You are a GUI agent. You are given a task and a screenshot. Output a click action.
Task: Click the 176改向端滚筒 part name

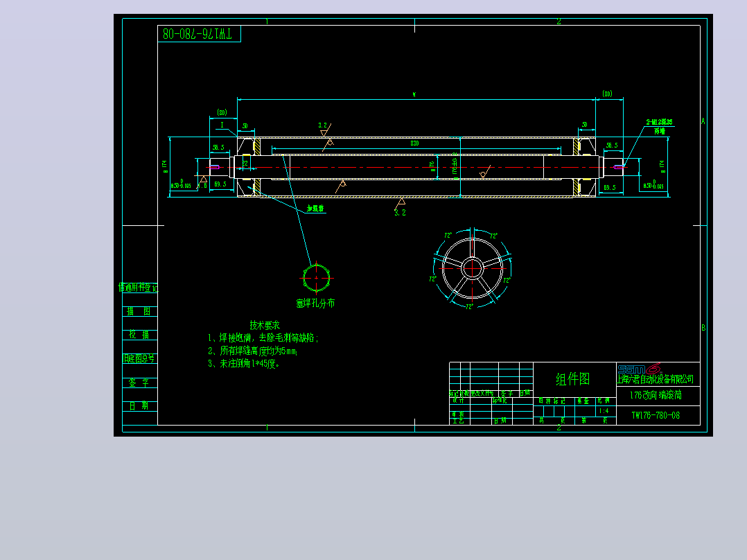tap(656, 395)
